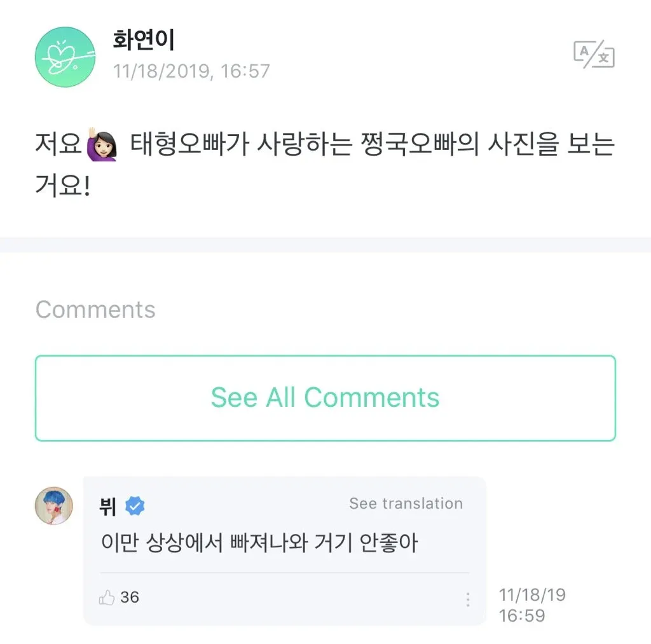Viewport: 651px width, 644px height.
Task: Click the comment time "16:59"
Action: (x=521, y=615)
